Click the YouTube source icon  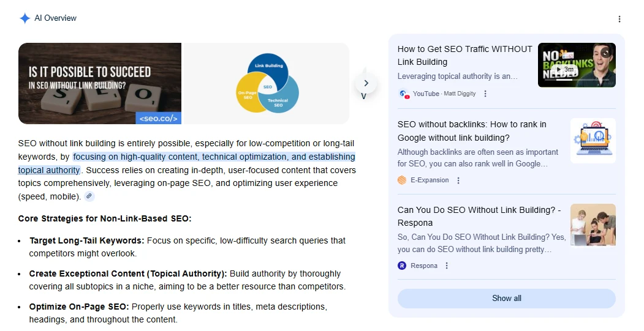[x=404, y=94]
